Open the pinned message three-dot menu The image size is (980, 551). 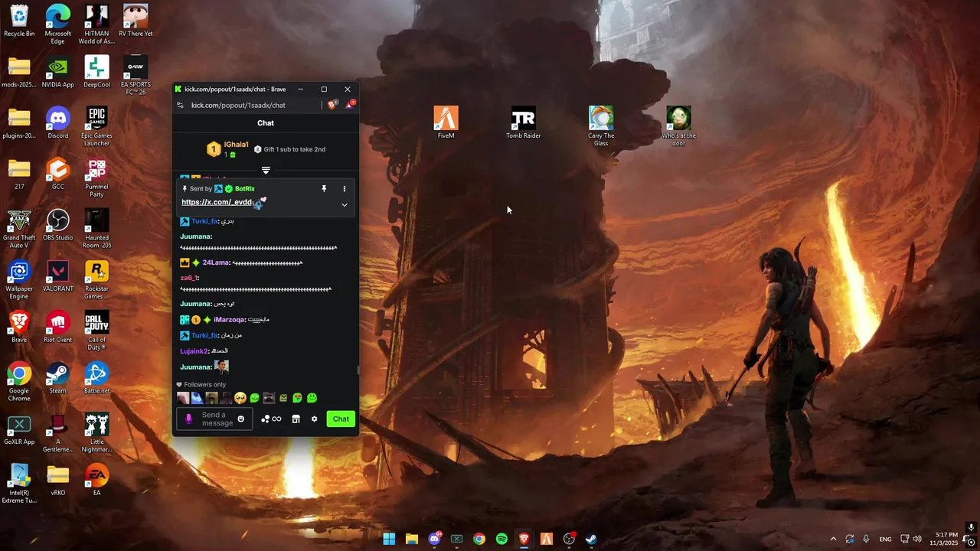click(344, 188)
